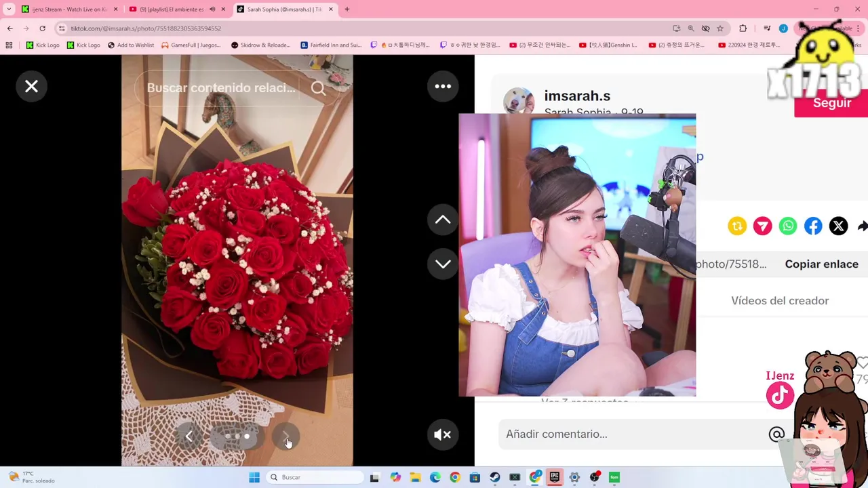Show next photo in carousel

(285, 436)
